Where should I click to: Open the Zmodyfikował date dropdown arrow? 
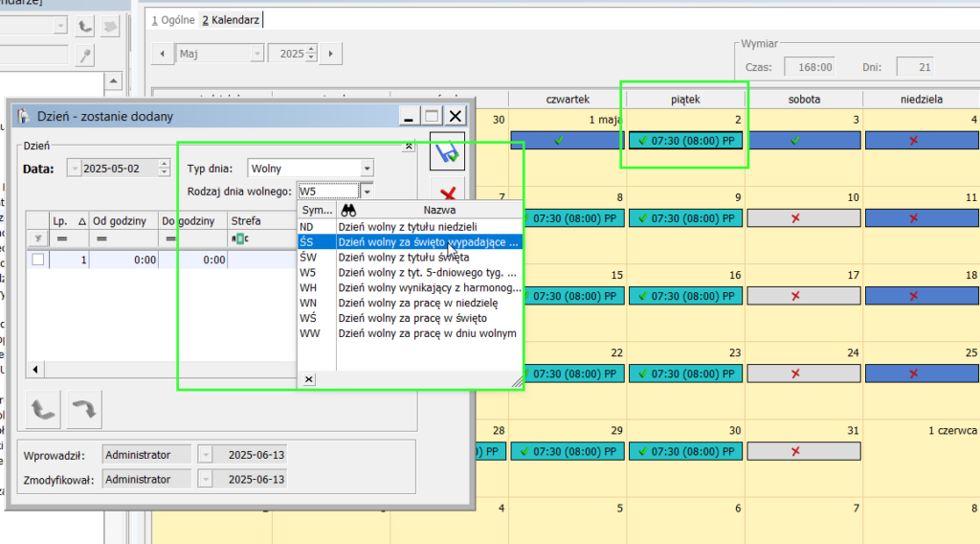click(205, 480)
